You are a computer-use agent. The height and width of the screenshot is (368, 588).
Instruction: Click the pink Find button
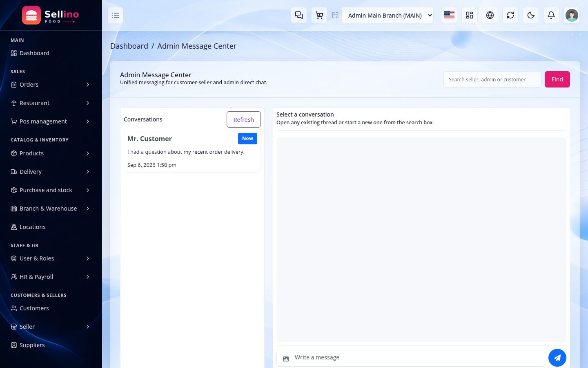pos(557,79)
